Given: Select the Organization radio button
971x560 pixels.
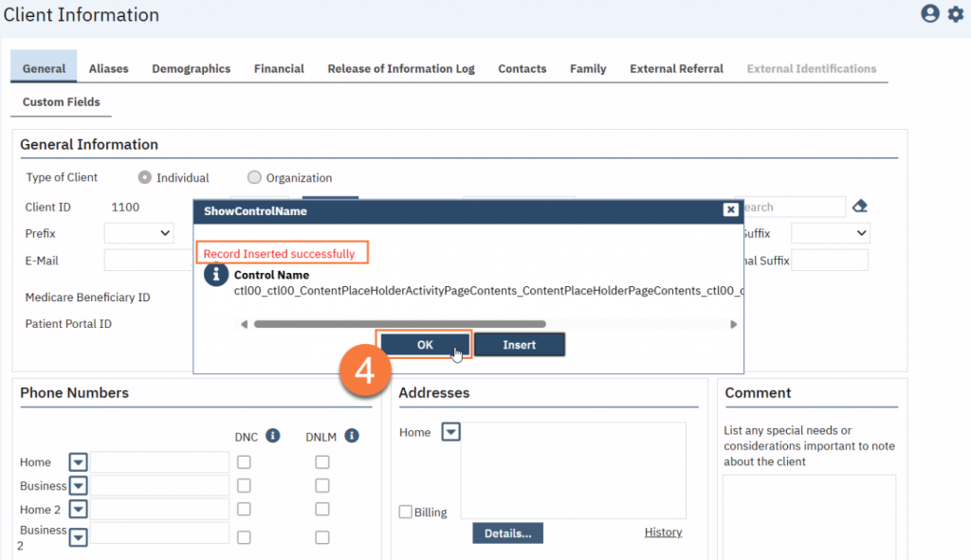Looking at the screenshot, I should [x=254, y=177].
